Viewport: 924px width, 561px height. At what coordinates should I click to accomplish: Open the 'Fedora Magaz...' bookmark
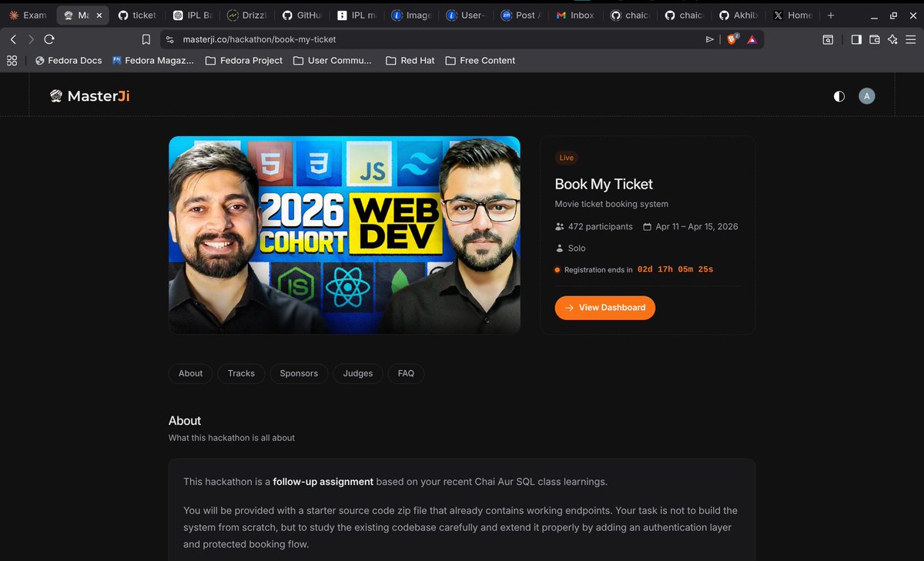[152, 60]
